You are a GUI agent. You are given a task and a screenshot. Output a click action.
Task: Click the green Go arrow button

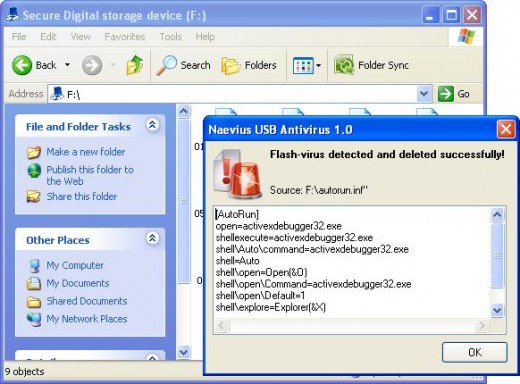(x=446, y=94)
